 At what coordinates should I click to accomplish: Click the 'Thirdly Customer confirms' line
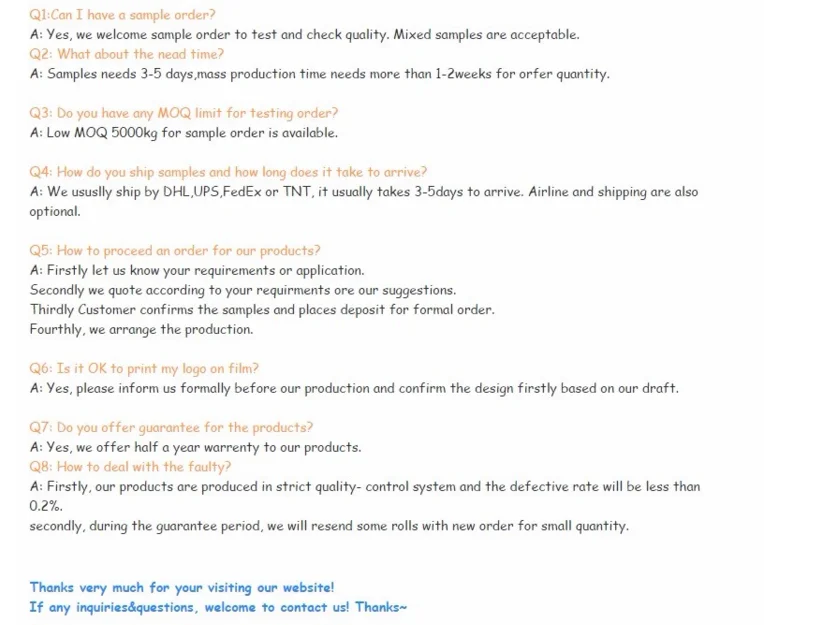261,309
